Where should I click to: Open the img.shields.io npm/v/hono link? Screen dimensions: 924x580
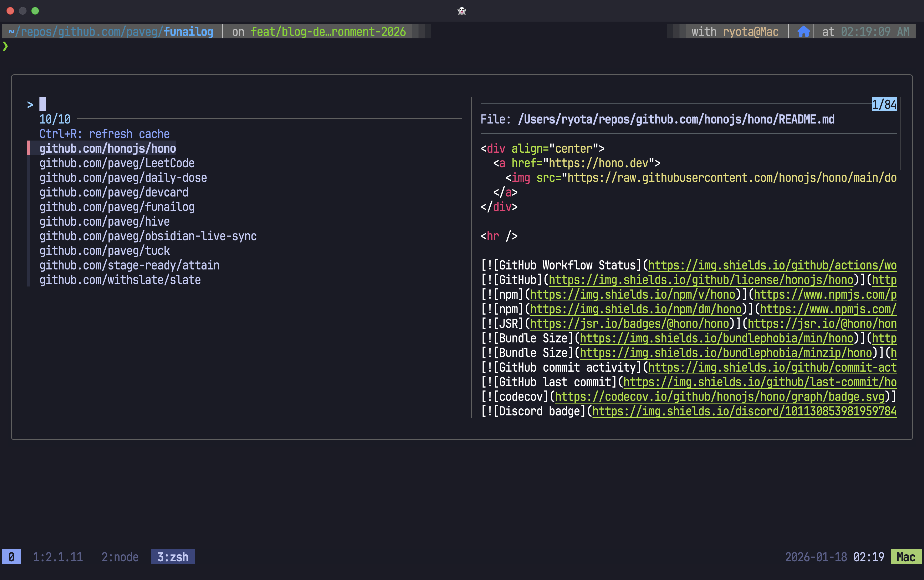click(x=632, y=294)
